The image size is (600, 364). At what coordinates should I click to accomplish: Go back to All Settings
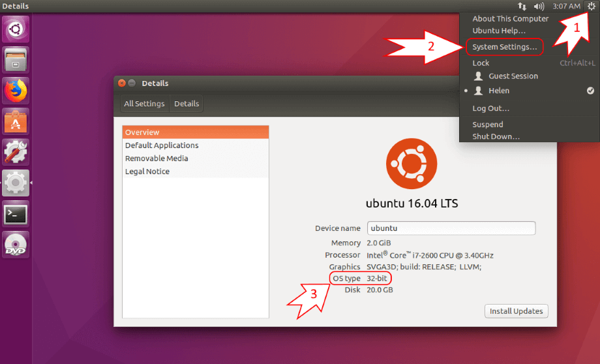tap(144, 104)
